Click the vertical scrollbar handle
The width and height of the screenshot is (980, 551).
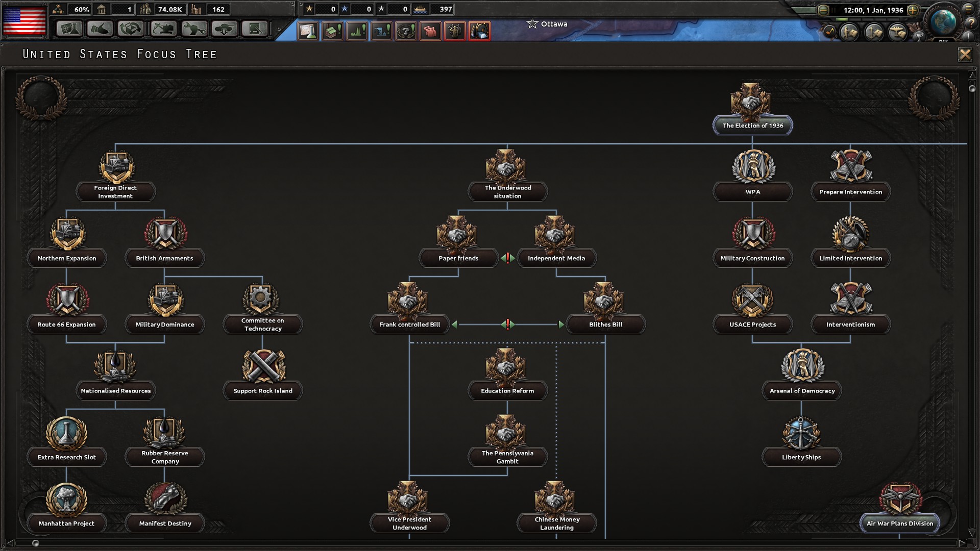972,89
